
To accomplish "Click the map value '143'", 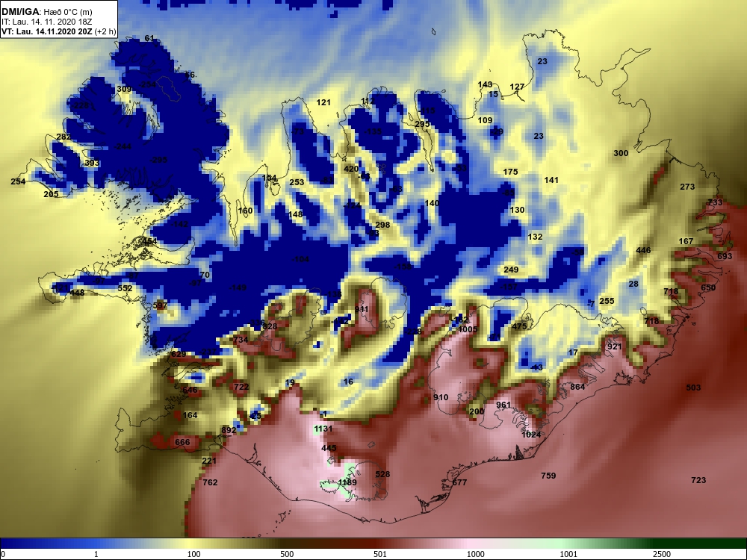I will 485,84.
